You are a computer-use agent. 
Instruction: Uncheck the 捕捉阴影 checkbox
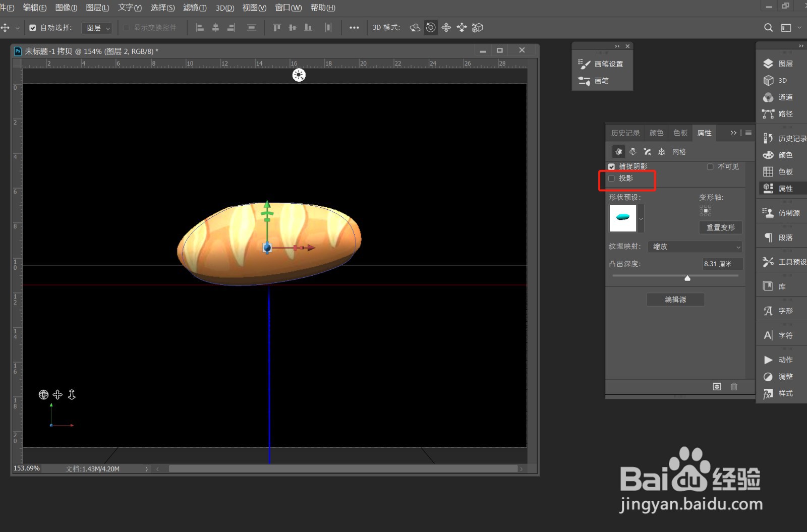tap(611, 166)
